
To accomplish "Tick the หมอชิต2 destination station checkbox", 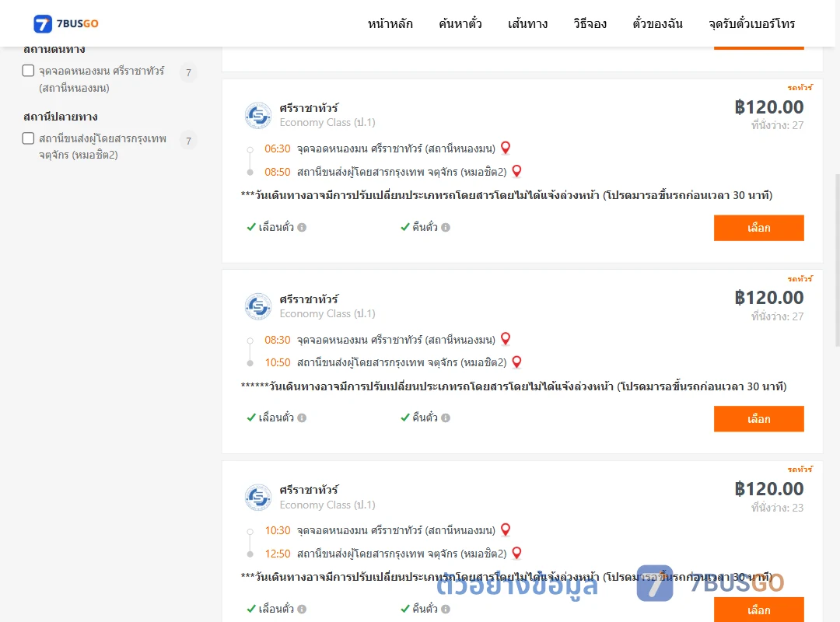I will click(29, 138).
